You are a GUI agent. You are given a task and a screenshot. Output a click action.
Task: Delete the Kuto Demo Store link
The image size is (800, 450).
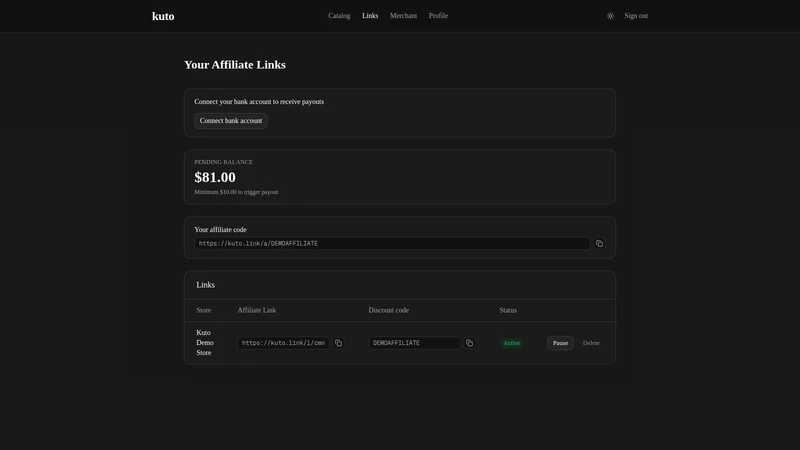point(591,343)
